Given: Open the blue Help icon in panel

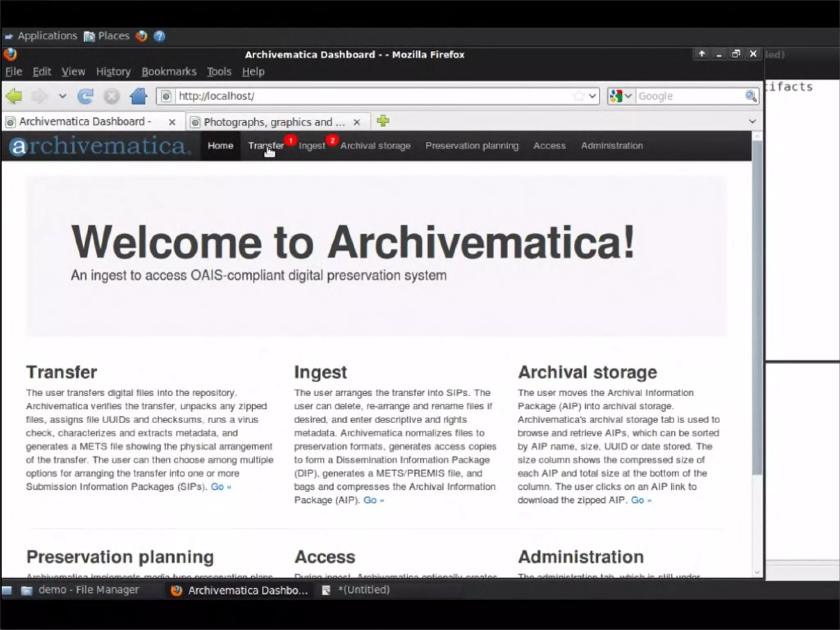Looking at the screenshot, I should 159,36.
